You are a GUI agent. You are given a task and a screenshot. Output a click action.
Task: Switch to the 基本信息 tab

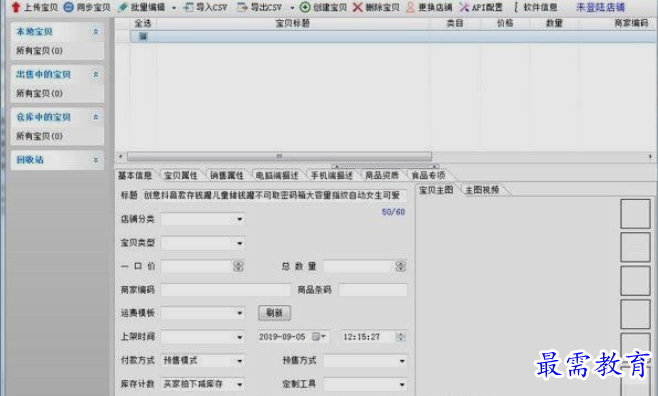click(135, 175)
